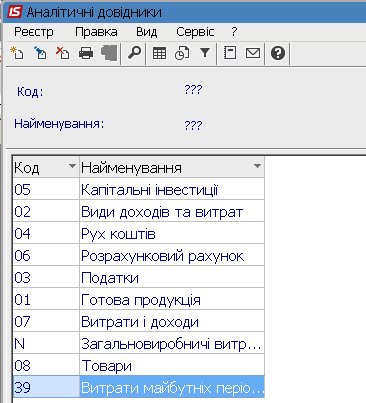
Task: Click code cell 03
Action: pos(46,278)
